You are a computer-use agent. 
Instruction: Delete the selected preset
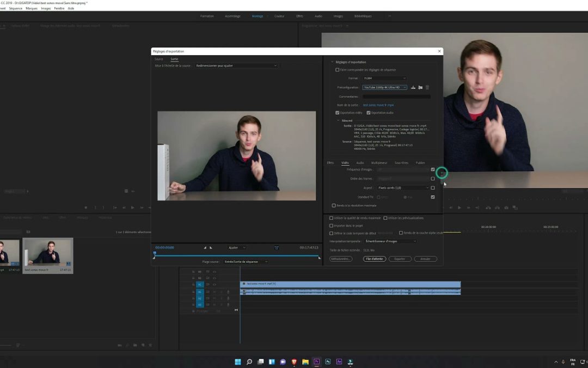point(427,87)
